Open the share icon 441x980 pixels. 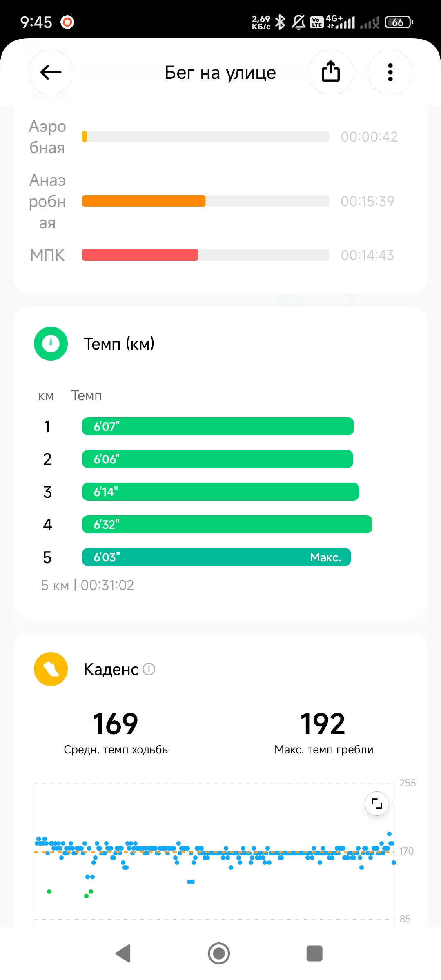330,72
